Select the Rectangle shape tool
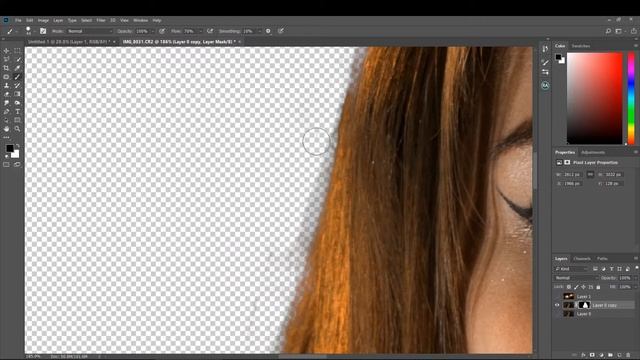The width and height of the screenshot is (640, 360). 17,120
